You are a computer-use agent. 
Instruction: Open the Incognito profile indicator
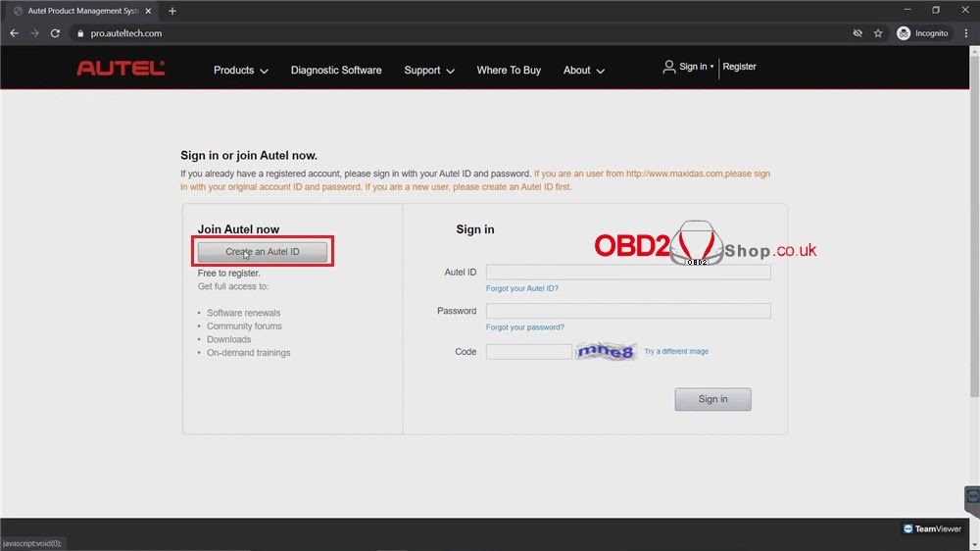[922, 33]
